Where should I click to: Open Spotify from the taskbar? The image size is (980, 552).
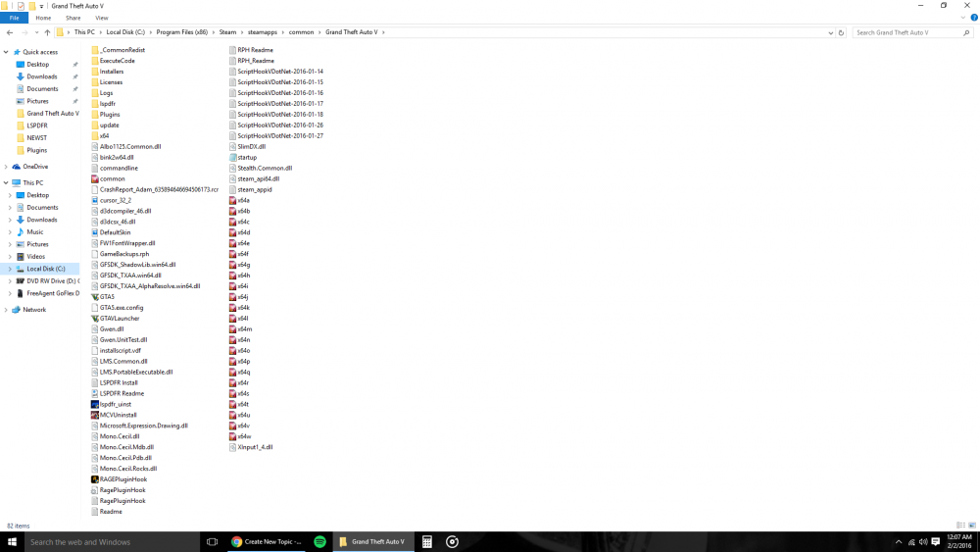click(319, 542)
